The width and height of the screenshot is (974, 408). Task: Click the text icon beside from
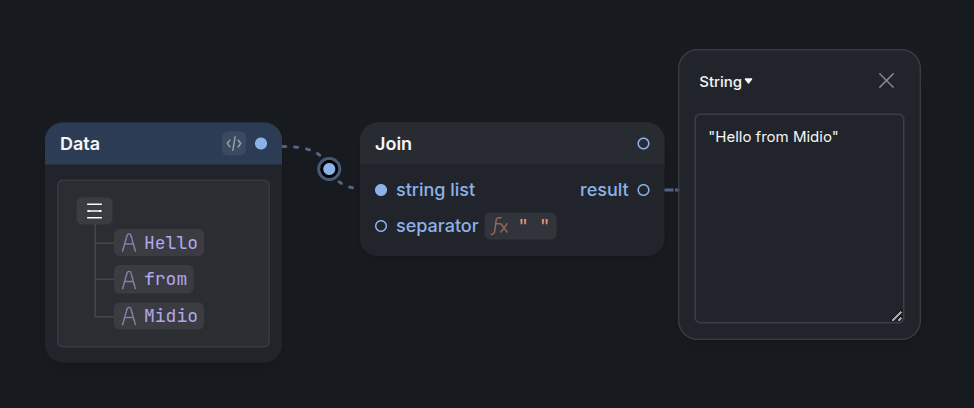coord(129,279)
